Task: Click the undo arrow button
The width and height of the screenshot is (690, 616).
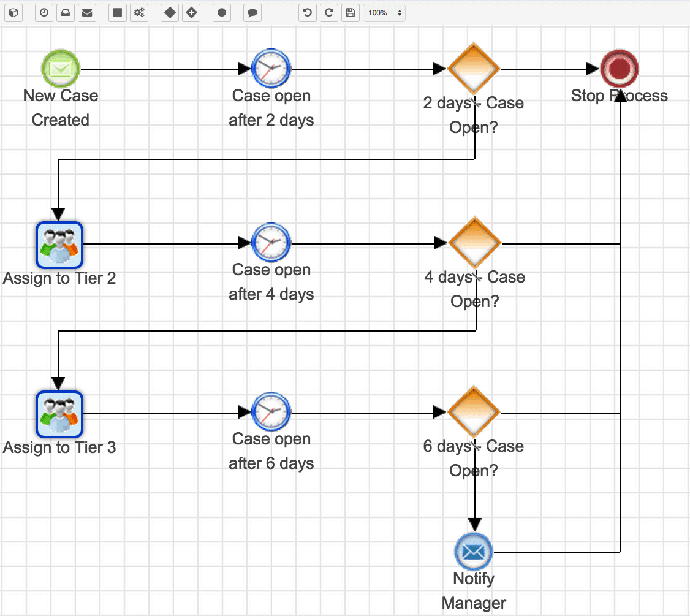Action: click(x=308, y=13)
